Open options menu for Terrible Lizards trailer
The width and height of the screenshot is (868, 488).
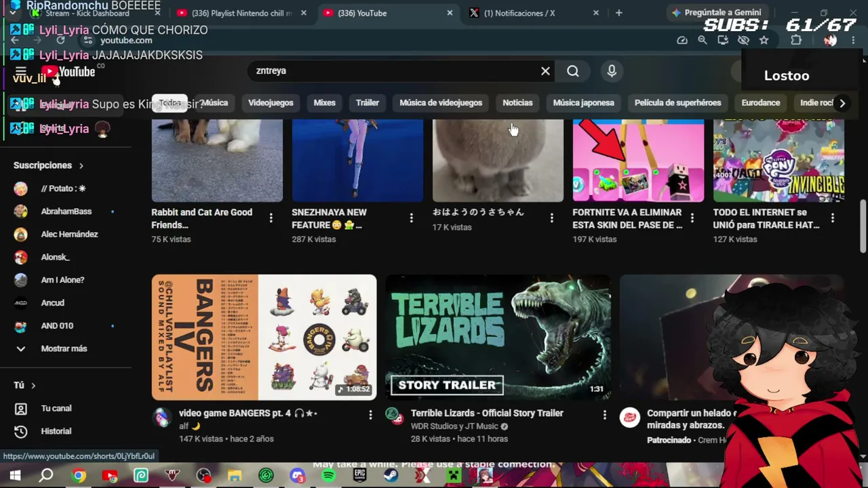pyautogui.click(x=605, y=414)
